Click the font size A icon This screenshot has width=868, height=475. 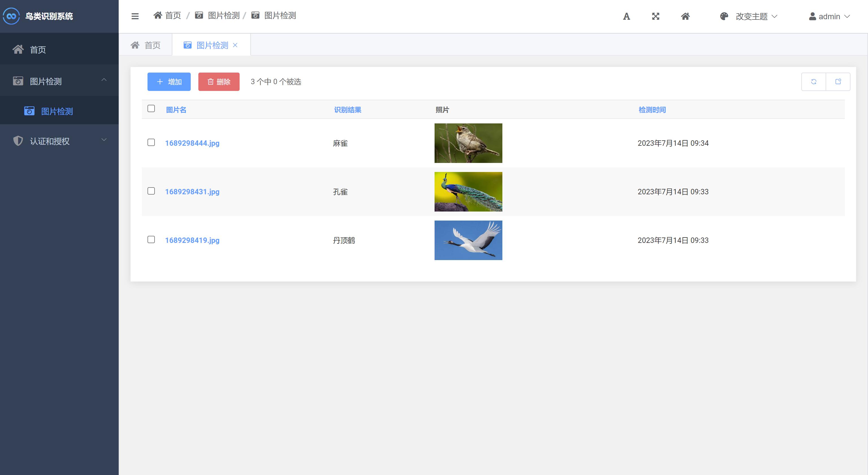click(626, 16)
